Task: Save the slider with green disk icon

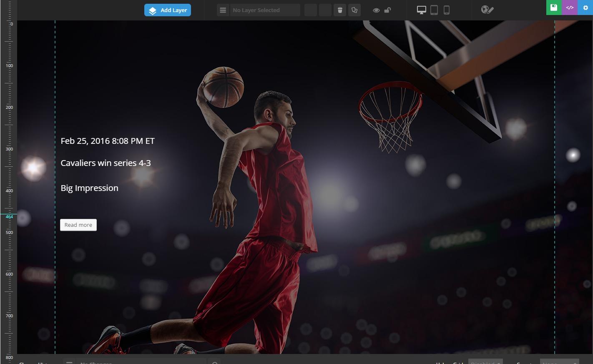Action: 554,8
